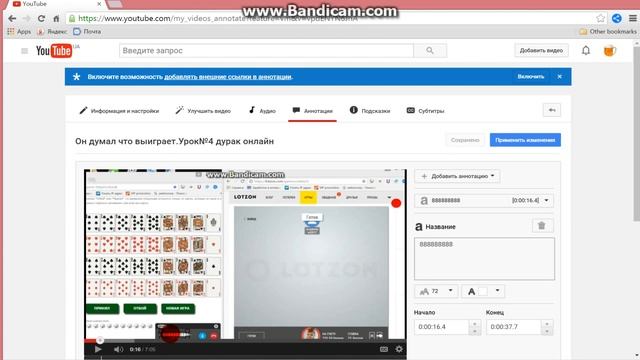Image resolution: width=640 pixels, height=360 pixels.
Task: Open font size 72 dropdown
Action: point(436,291)
